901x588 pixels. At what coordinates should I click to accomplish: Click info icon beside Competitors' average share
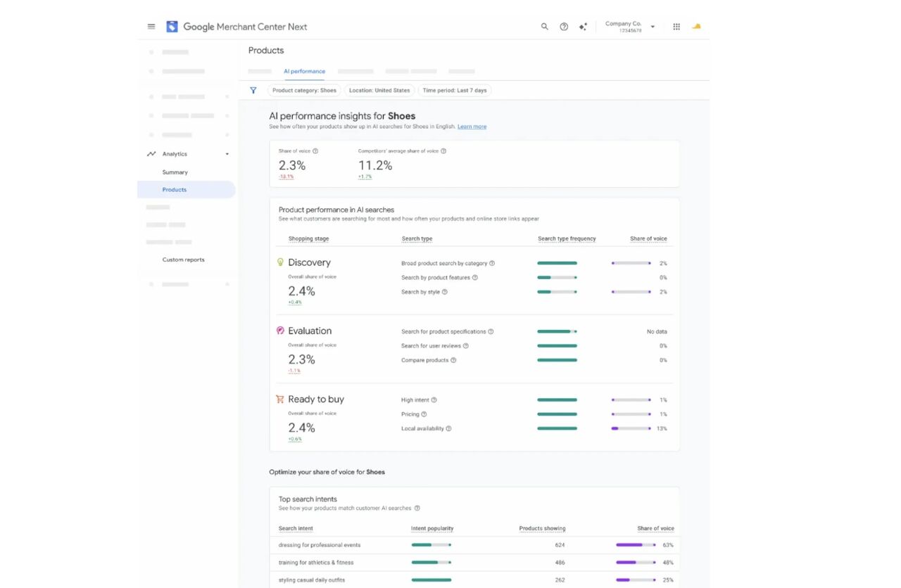[x=443, y=151]
